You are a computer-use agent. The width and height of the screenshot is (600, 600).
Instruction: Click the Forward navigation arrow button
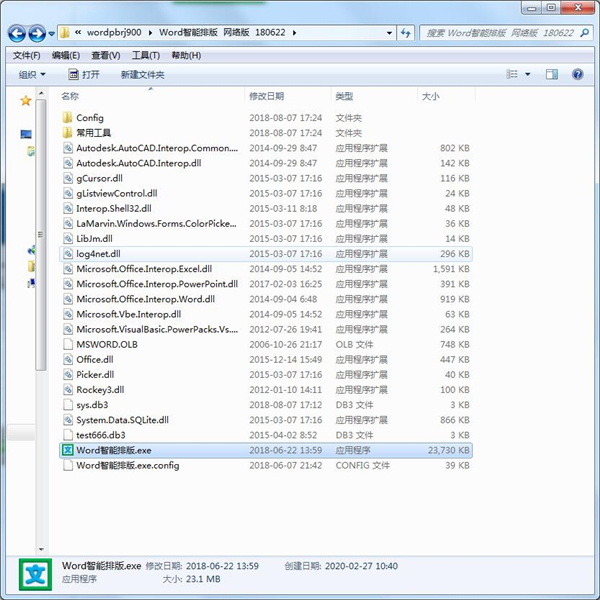point(38,33)
